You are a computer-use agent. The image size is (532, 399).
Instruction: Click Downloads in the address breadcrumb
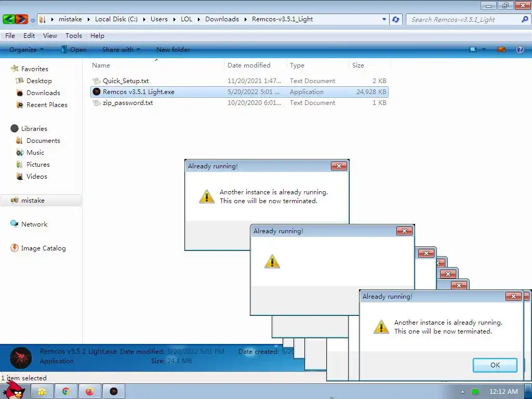[x=222, y=19]
